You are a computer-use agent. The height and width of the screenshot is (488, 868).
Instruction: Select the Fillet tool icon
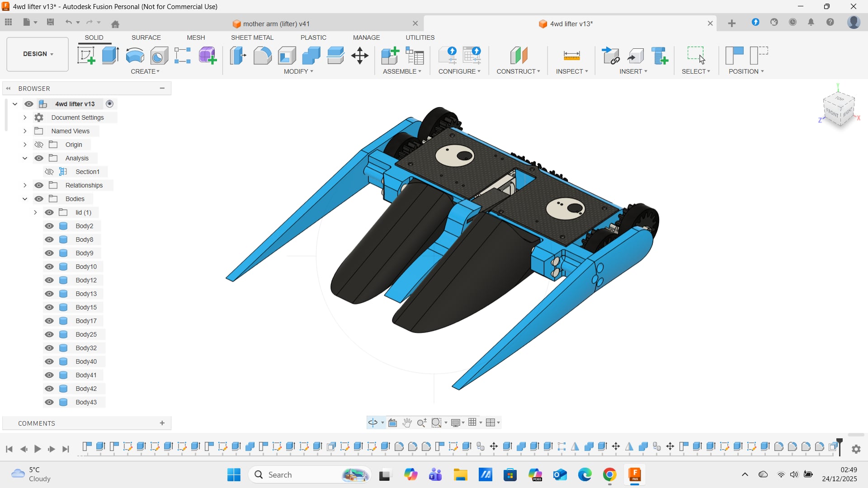[x=262, y=56]
